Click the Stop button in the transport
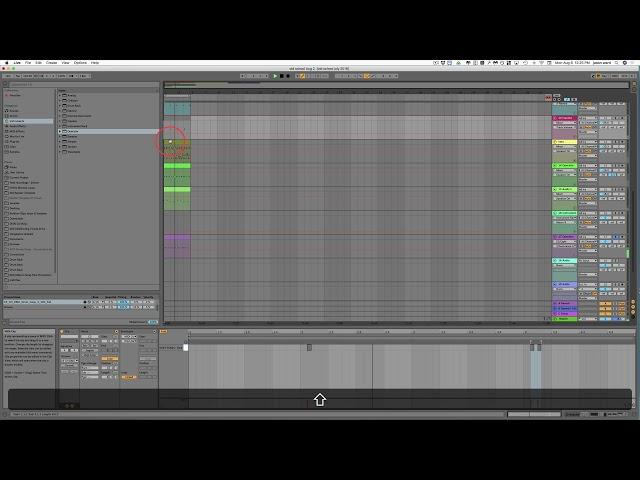640x480 pixels. 282,76
